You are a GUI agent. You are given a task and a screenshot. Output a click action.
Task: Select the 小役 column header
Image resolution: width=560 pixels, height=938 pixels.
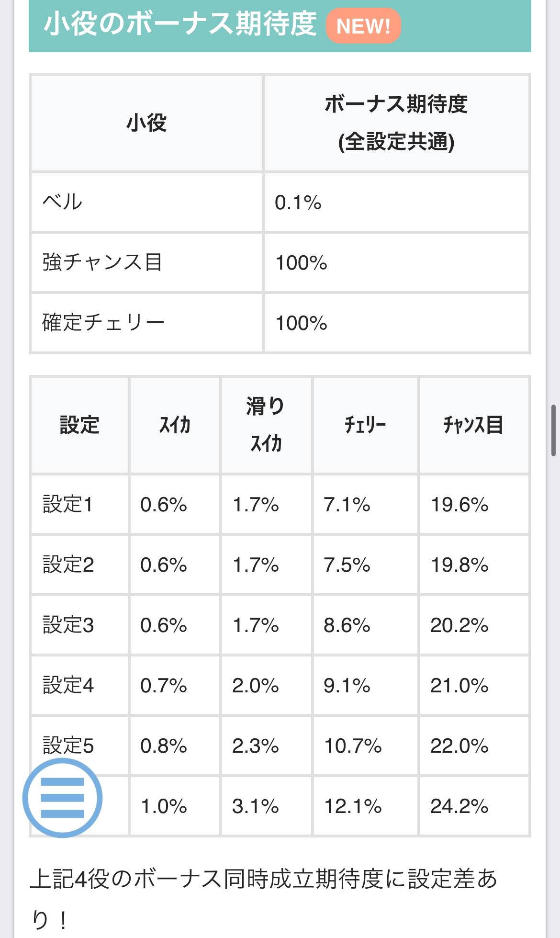point(146,123)
